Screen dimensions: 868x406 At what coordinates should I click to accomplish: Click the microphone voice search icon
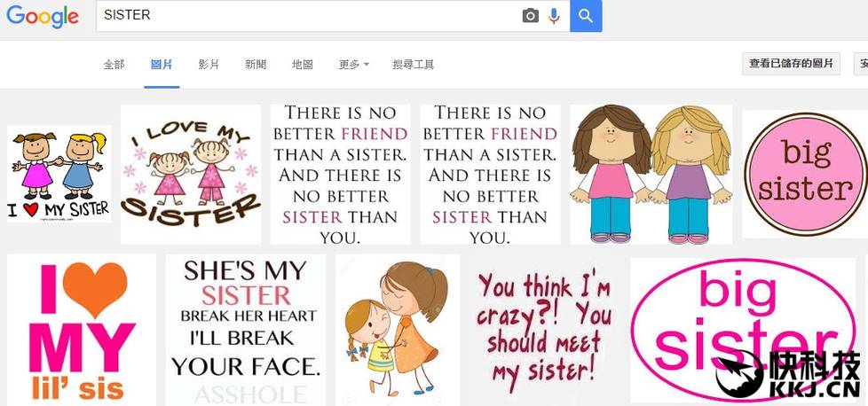tap(554, 15)
